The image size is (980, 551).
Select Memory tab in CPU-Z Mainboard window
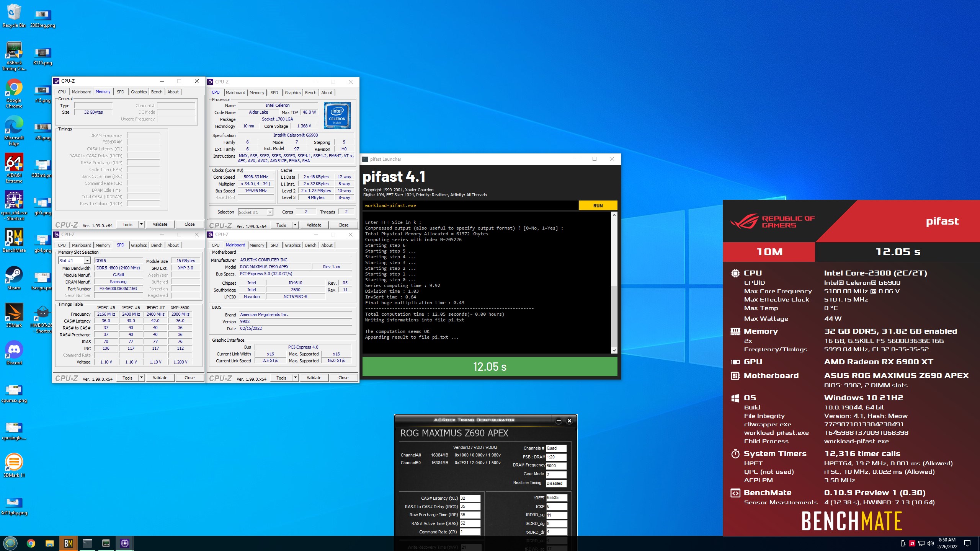point(256,245)
